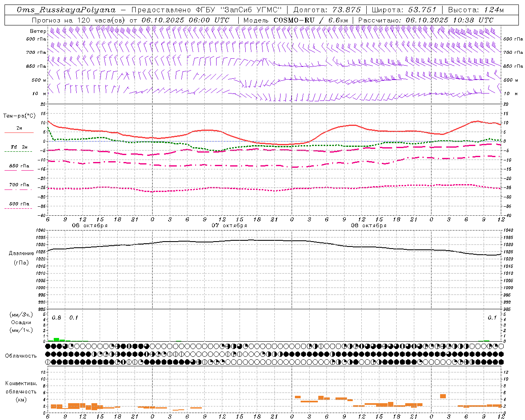Click the (мм/3ч.) precipitation unit label

click(21, 315)
